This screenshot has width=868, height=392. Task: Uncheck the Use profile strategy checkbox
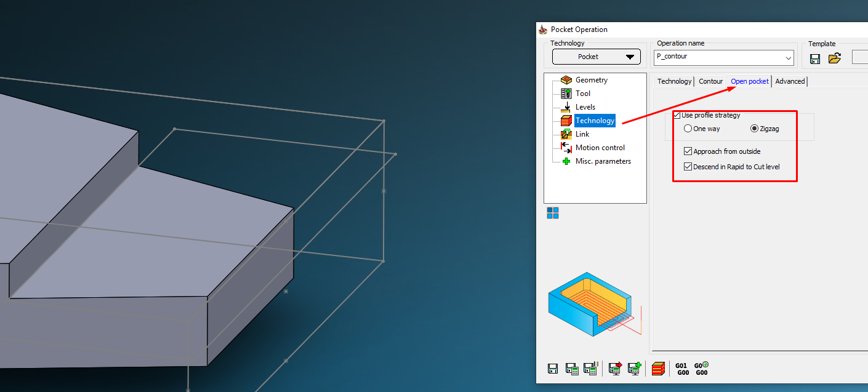click(677, 115)
